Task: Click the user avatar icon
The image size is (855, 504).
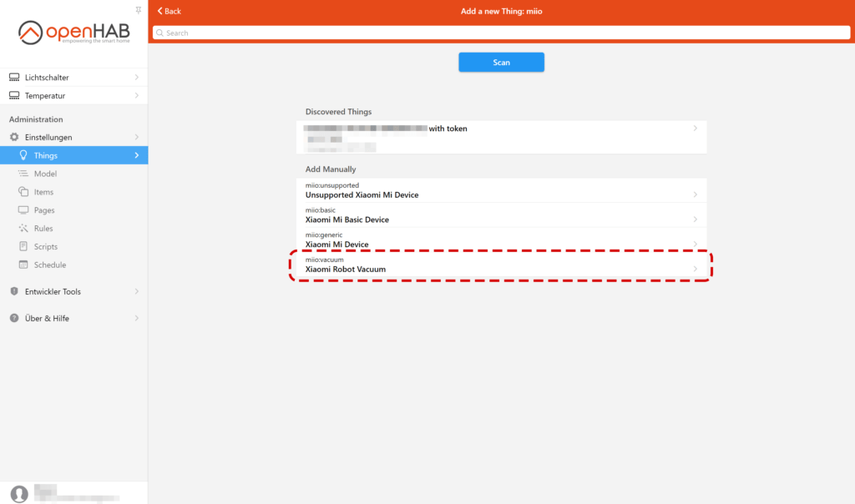Action: tap(19, 494)
